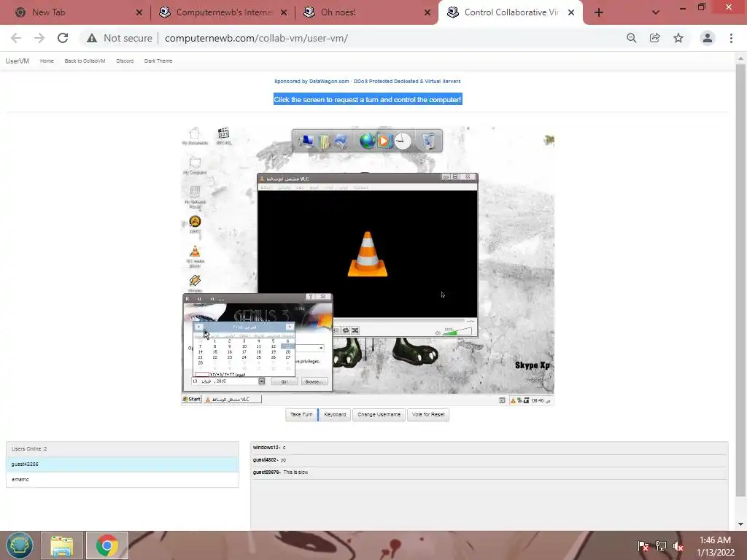The height and width of the screenshot is (560, 747).
Task: Reload the page
Action: point(63,38)
